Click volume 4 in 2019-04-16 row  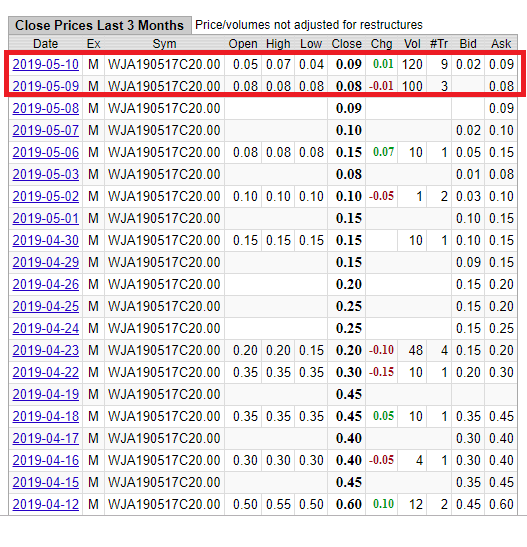(419, 460)
